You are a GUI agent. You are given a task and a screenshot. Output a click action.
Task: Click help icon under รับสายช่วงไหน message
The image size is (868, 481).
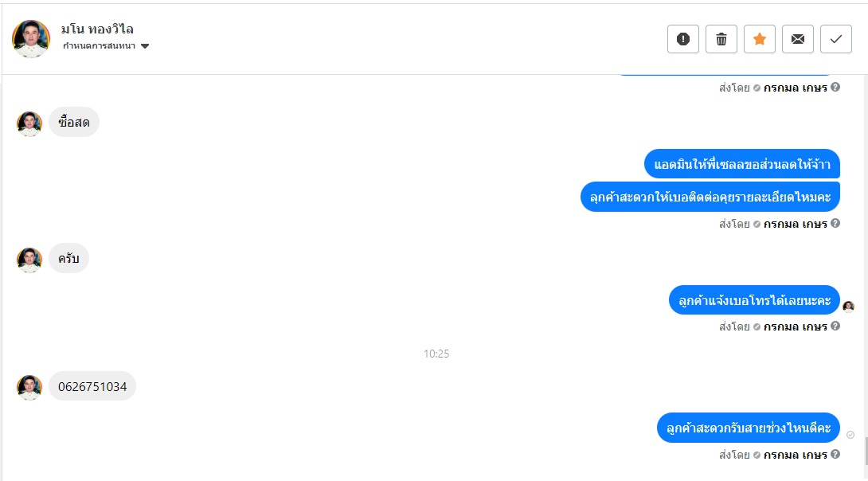tap(835, 454)
